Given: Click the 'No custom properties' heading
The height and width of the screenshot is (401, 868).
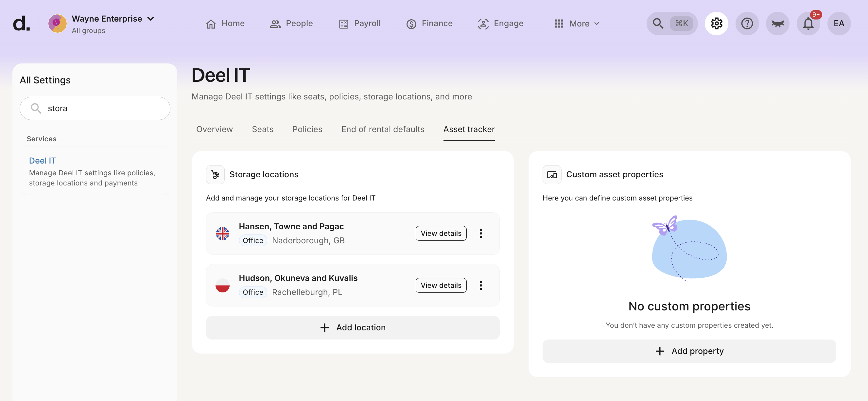Looking at the screenshot, I should (x=689, y=306).
